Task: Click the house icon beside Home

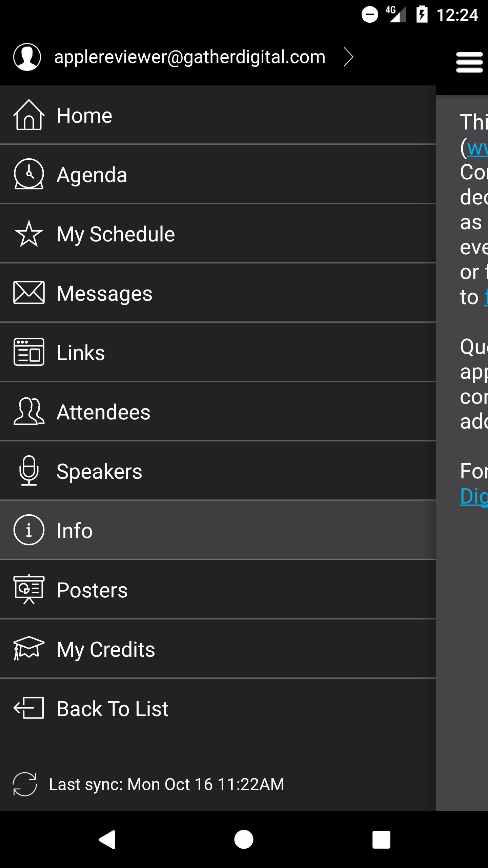Action: [x=29, y=115]
